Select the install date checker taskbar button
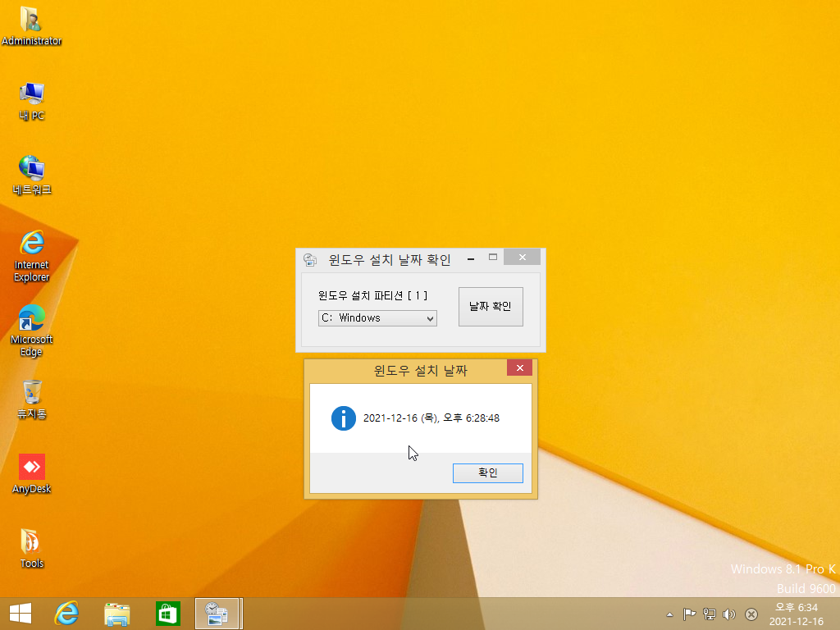This screenshot has width=840, height=630. [x=217, y=614]
